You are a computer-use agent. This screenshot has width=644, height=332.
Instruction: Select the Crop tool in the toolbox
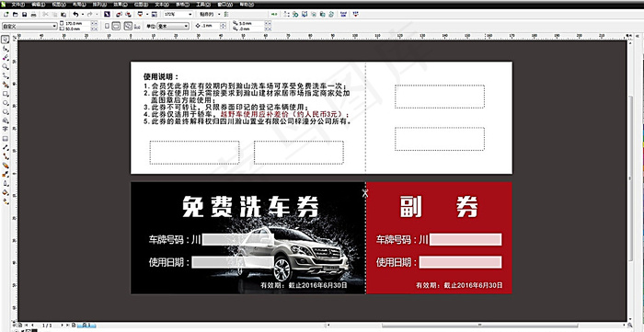point(6,58)
